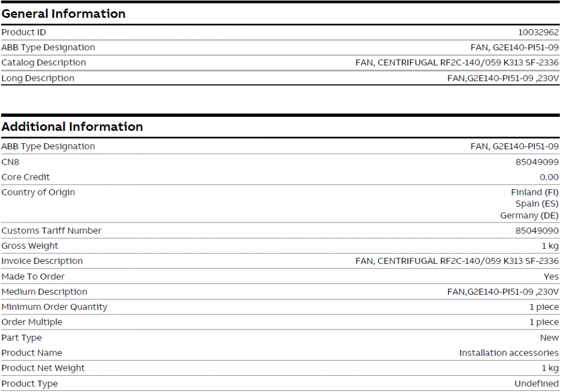Click the Minimum Order Quantity label
The image size is (562, 392).
pos(54,307)
